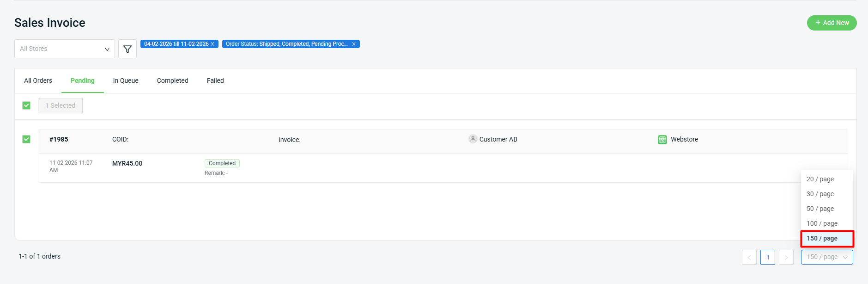This screenshot has width=868, height=284.
Task: Open the All Stores dropdown
Action: [x=65, y=49]
